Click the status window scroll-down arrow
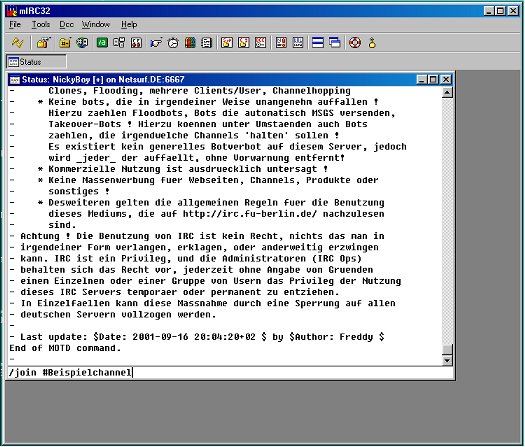This screenshot has height=447, width=525. 447,360
